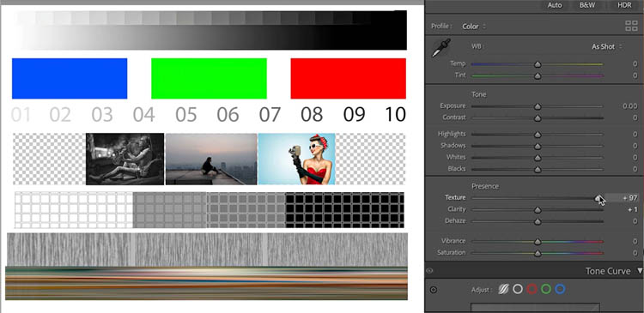Switch to B&W treatment
This screenshot has width=644, height=313.
pyautogui.click(x=587, y=6)
